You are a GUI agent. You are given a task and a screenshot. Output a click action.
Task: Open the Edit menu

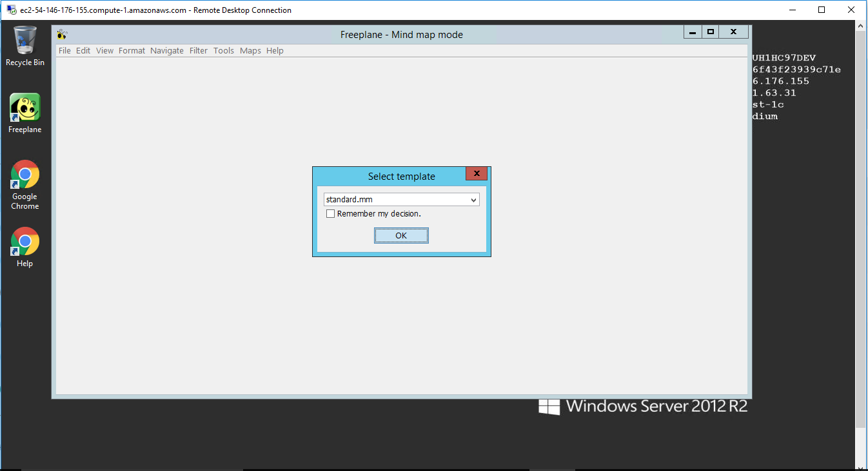pyautogui.click(x=83, y=51)
